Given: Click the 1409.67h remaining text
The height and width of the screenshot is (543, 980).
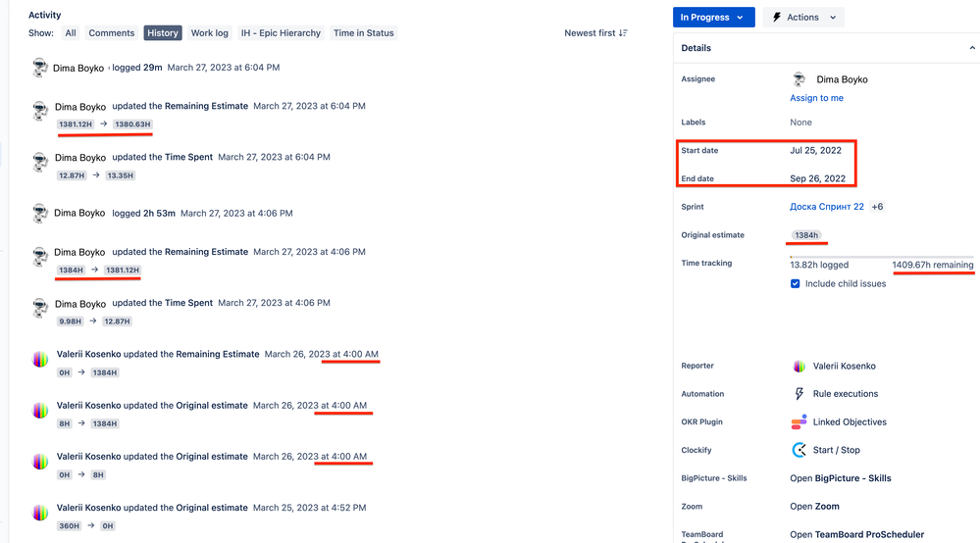Looking at the screenshot, I should 933,265.
